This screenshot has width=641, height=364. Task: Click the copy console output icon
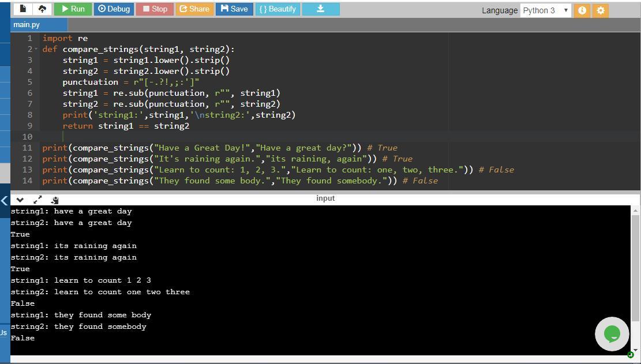[55, 200]
